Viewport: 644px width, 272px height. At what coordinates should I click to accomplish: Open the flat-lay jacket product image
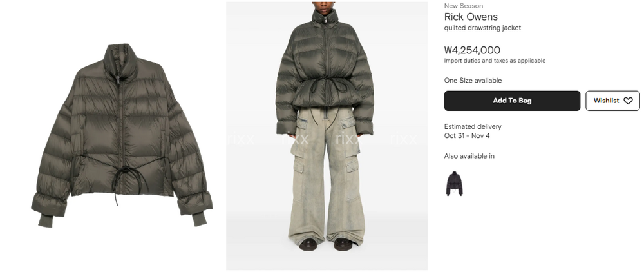click(x=122, y=135)
